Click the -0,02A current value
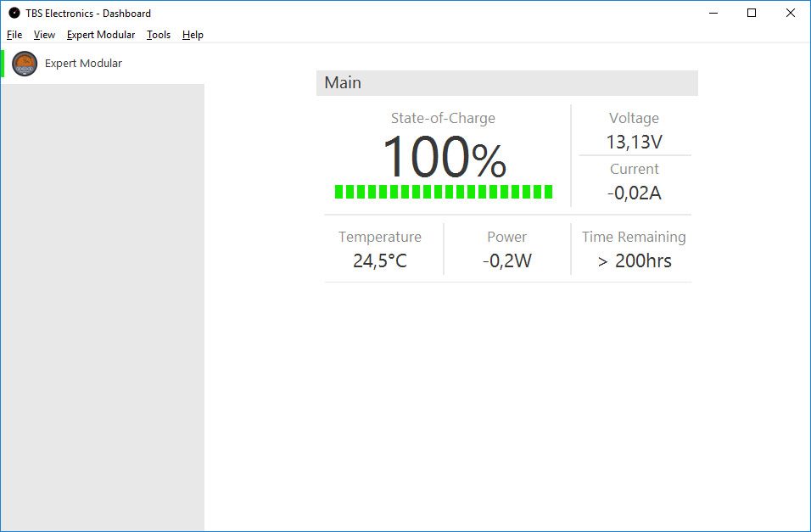This screenshot has width=811, height=532. coord(634,193)
